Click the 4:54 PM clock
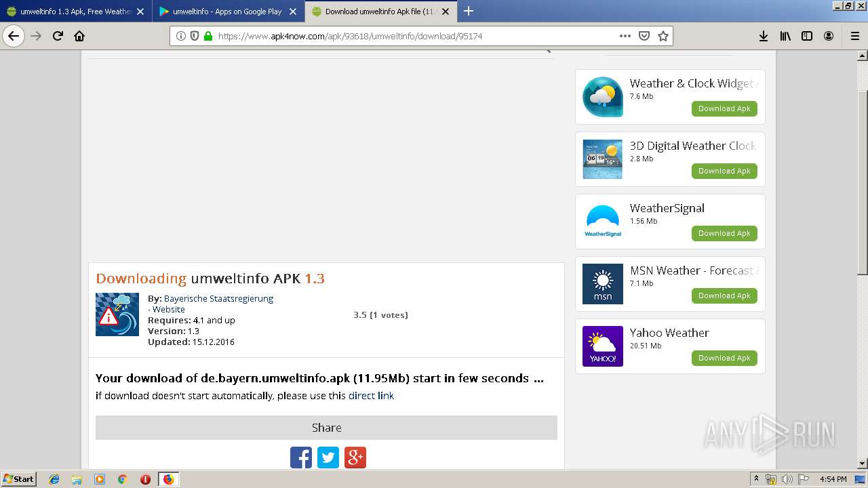 833,479
